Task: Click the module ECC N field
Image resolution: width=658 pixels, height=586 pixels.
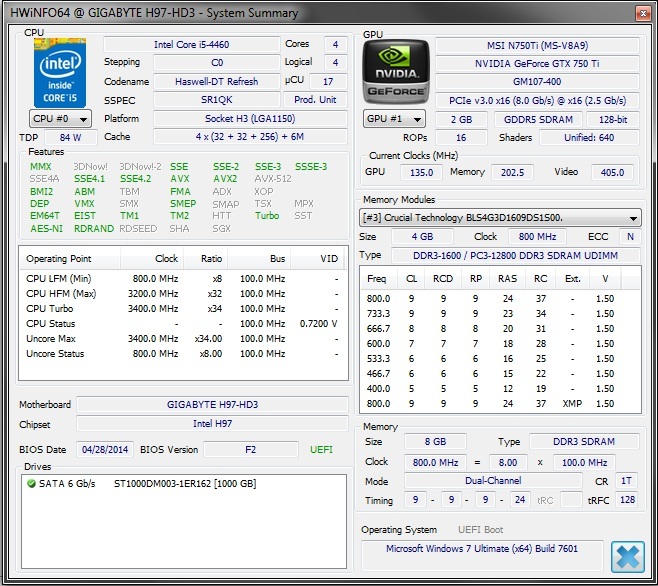Action: point(630,237)
